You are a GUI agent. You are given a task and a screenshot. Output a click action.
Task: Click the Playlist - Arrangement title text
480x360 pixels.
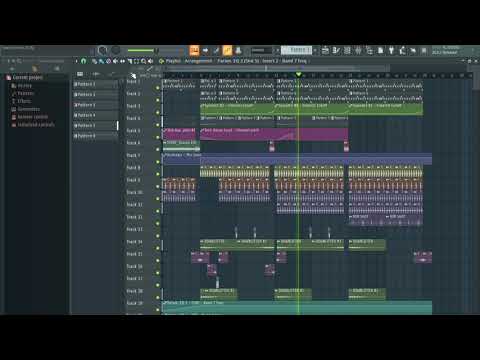click(189, 61)
